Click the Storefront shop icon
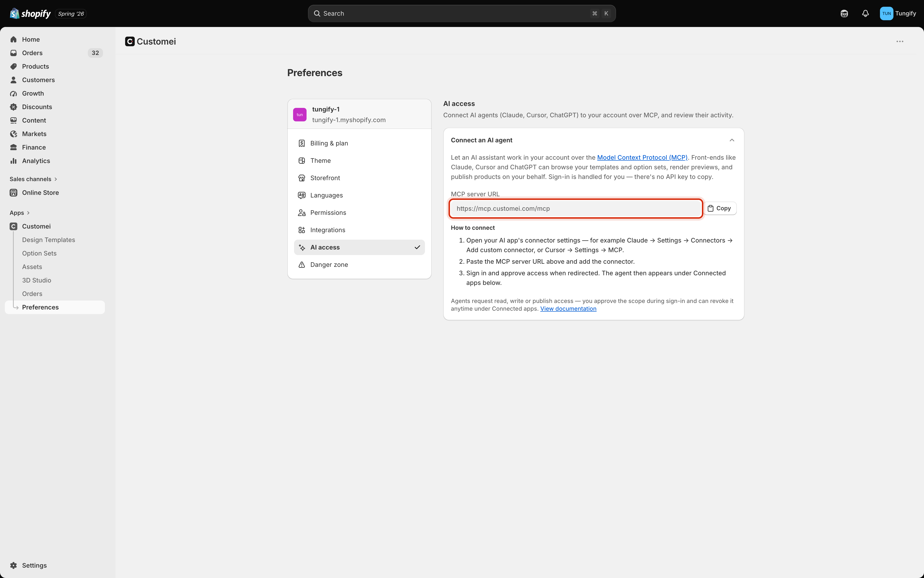The image size is (924, 578). pos(302,178)
